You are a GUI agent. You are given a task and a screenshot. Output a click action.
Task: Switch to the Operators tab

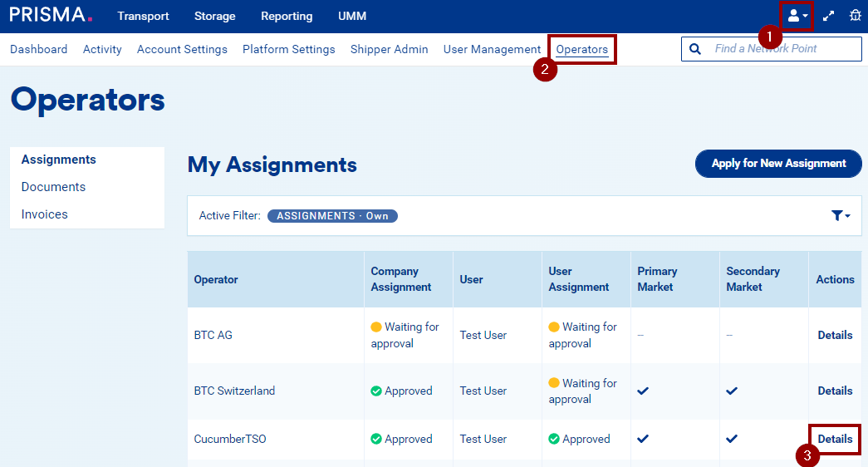tap(581, 49)
